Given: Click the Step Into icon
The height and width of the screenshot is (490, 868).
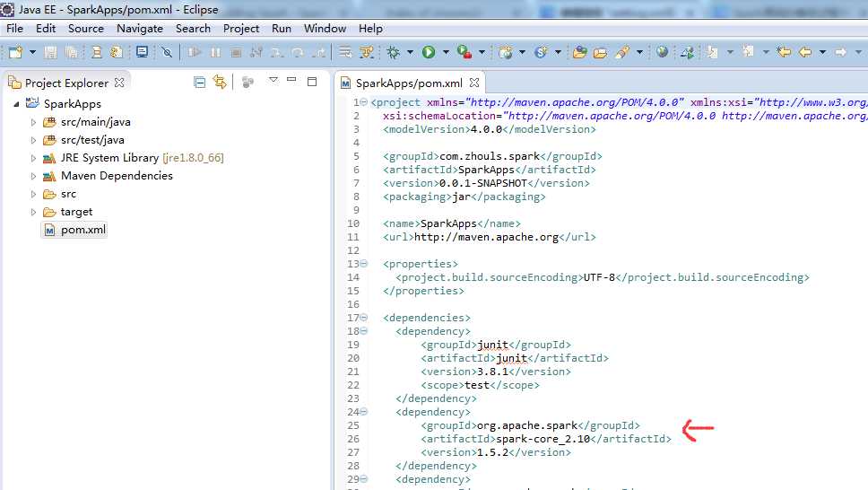Looking at the screenshot, I should [x=277, y=52].
